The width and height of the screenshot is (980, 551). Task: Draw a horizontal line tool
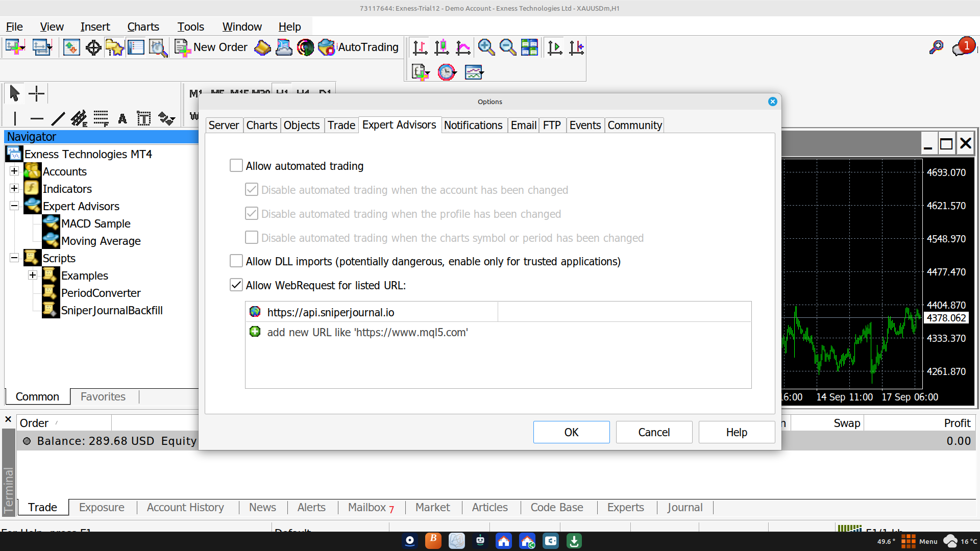click(37, 119)
